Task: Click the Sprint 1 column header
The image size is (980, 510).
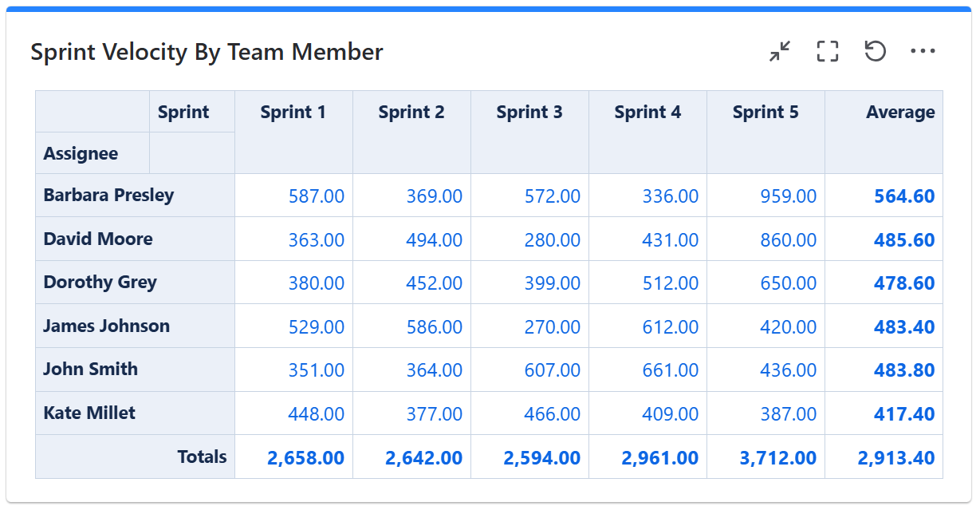Action: coord(293,113)
